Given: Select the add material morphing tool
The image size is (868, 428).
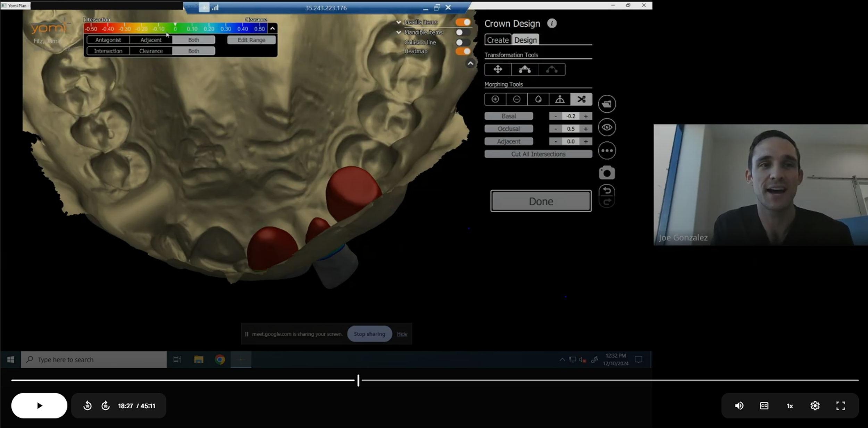Looking at the screenshot, I should 495,100.
